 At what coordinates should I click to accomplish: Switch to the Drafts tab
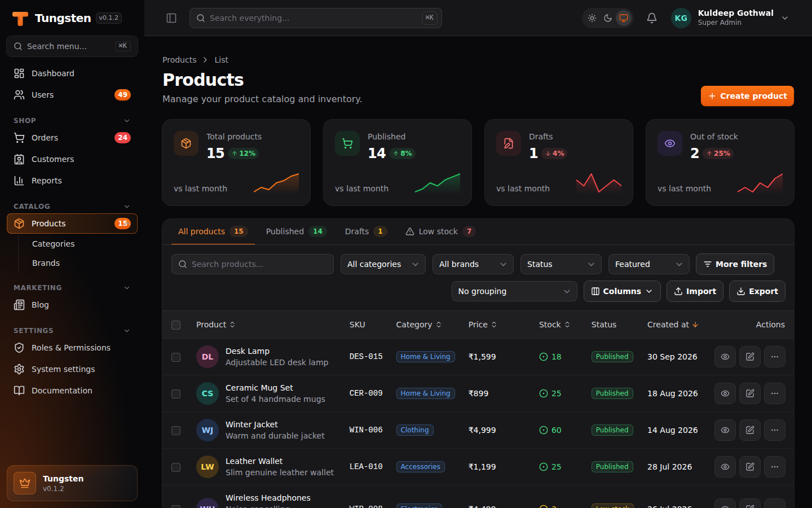click(365, 231)
